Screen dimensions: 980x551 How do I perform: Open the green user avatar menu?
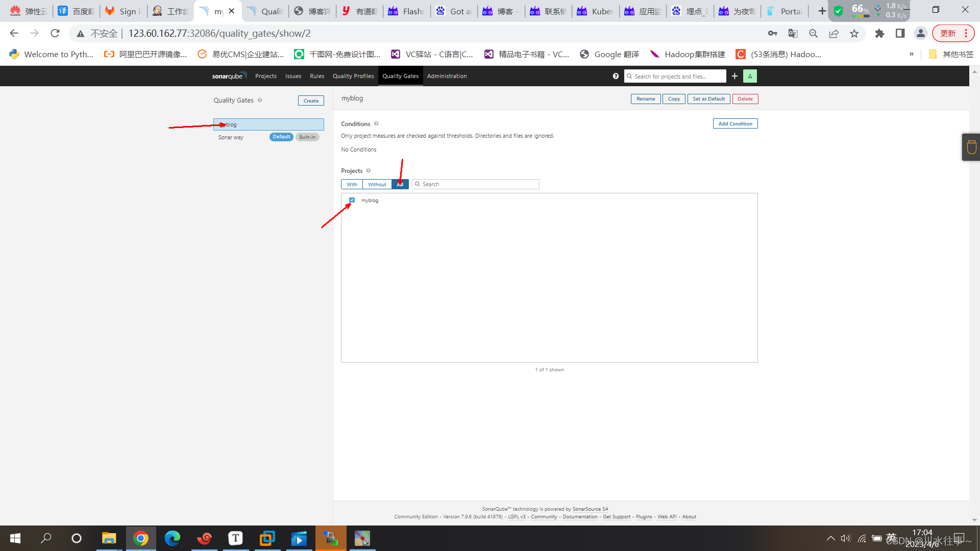pos(750,76)
